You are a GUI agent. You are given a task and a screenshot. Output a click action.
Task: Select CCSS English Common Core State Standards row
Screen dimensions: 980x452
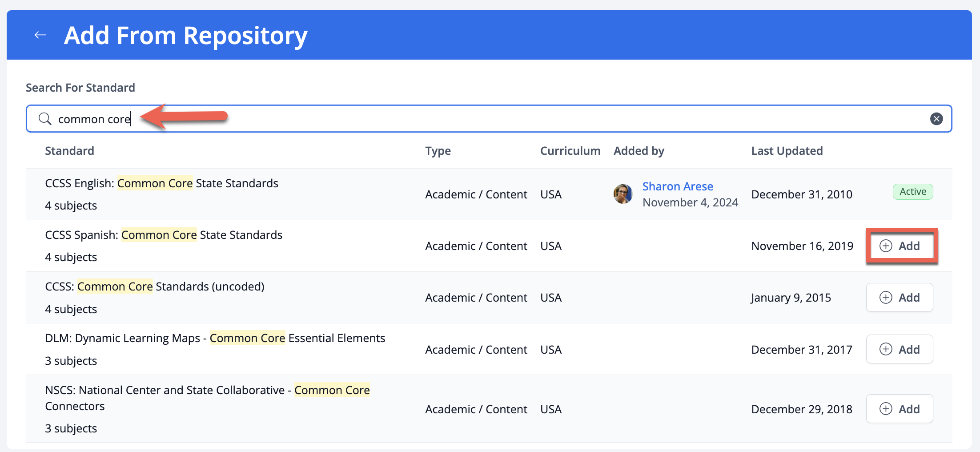tap(161, 184)
